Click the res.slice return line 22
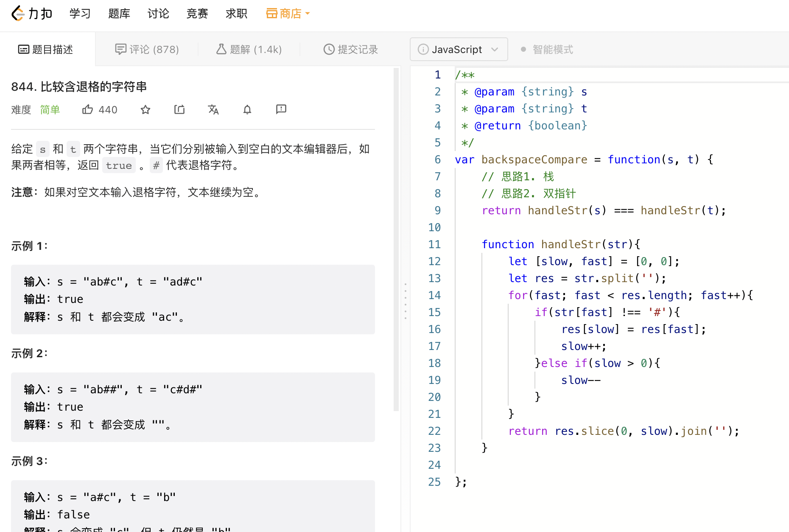Image resolution: width=789 pixels, height=532 pixels. pos(624,431)
